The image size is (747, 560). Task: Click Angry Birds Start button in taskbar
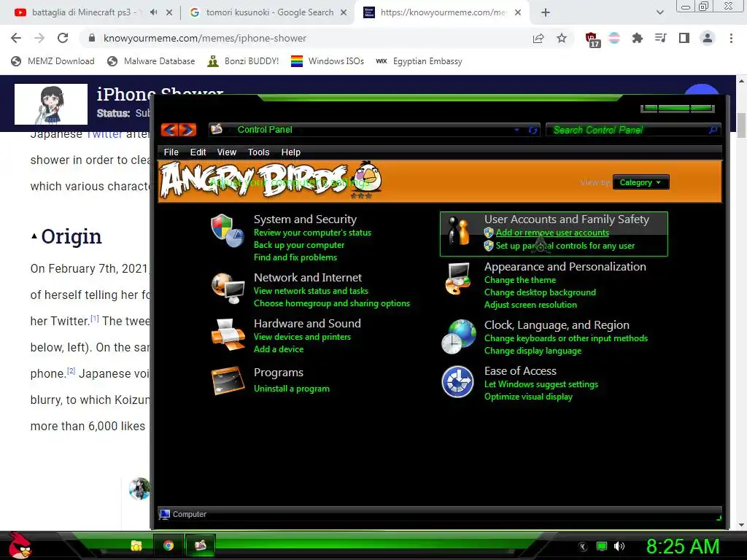click(20, 545)
